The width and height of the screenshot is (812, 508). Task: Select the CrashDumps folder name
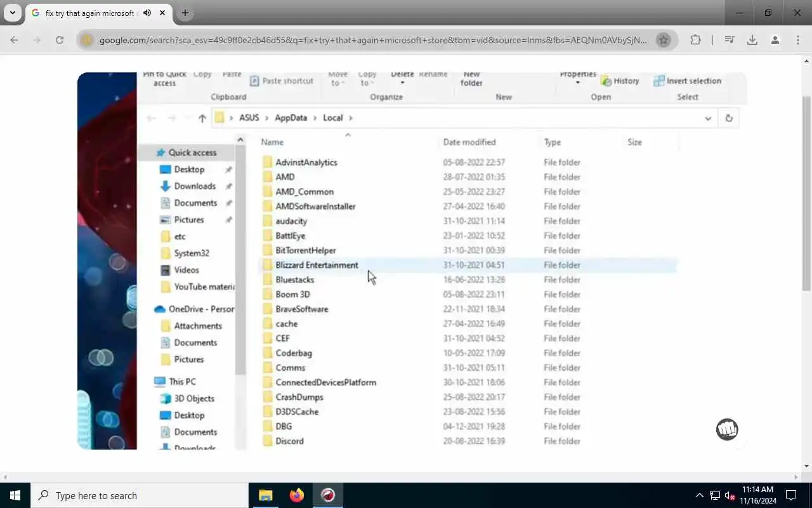pyautogui.click(x=299, y=398)
